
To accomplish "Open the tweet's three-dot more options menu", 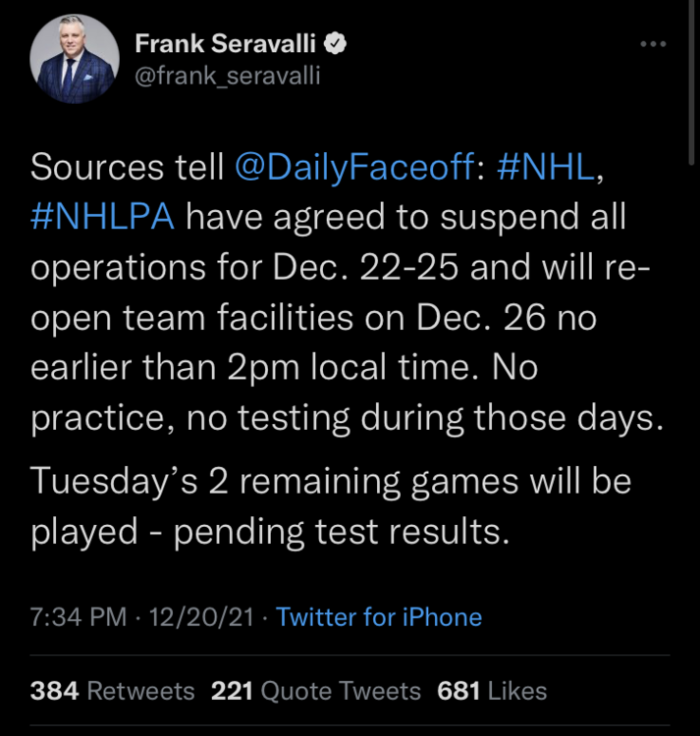I will point(652,45).
